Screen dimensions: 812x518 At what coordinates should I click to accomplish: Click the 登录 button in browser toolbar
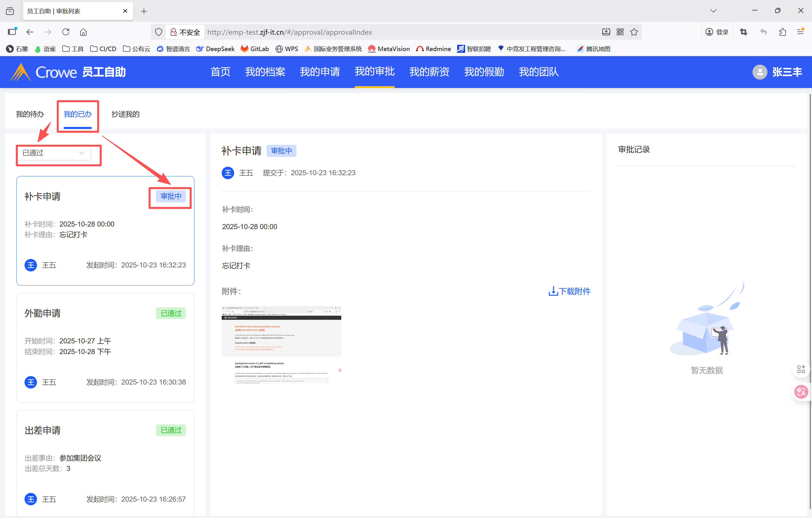point(717,32)
